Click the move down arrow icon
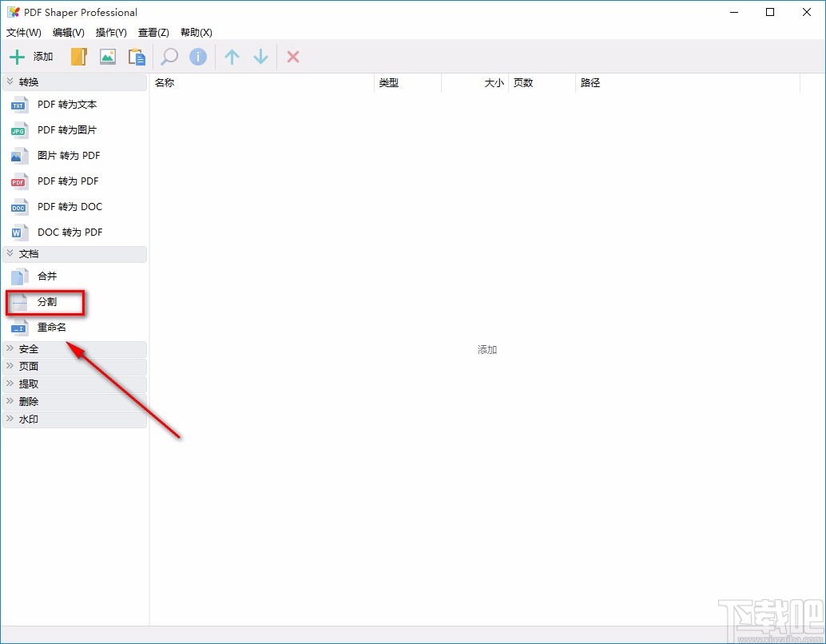This screenshot has height=644, width=826. (260, 57)
